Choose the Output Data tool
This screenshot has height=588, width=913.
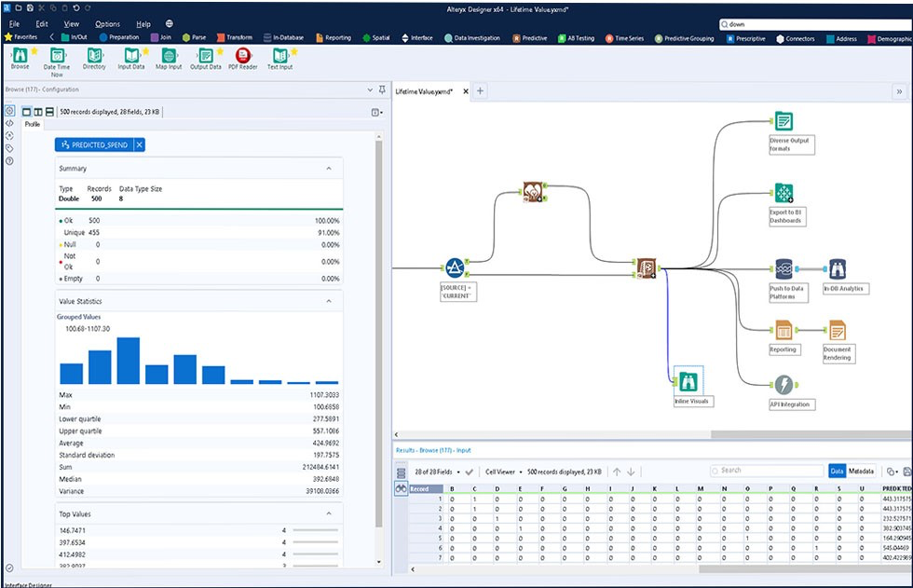206,56
